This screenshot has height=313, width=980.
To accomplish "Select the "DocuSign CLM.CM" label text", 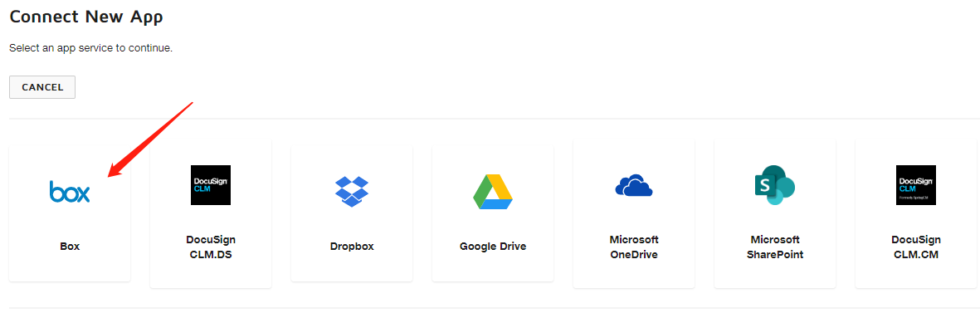I will 915,247.
